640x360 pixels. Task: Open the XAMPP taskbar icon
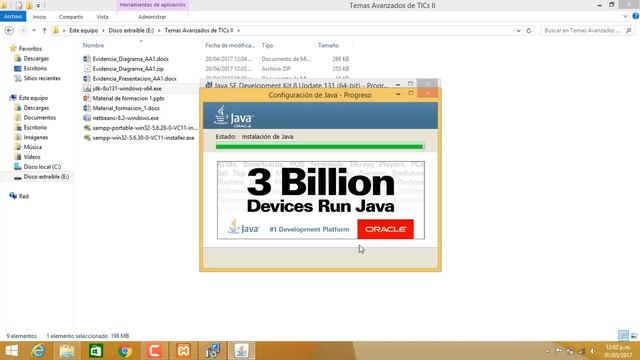point(183,351)
